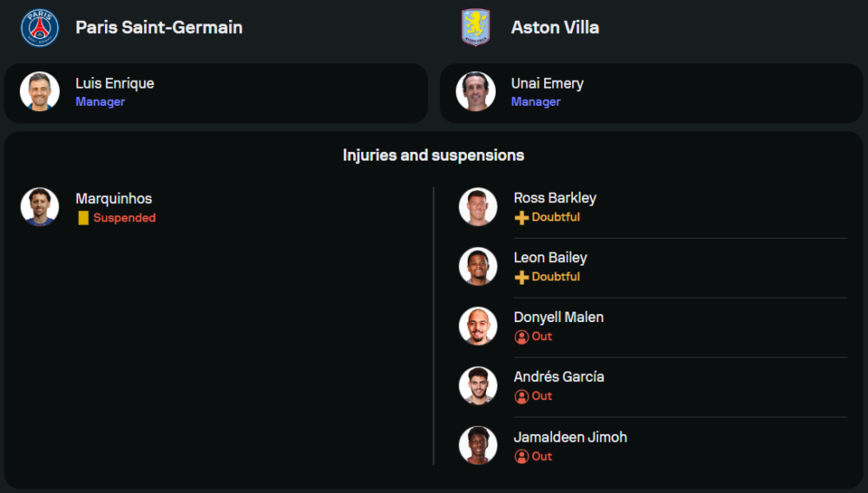Viewport: 868px width, 493px height.
Task: Click Marquinhos' player photo
Action: (40, 207)
